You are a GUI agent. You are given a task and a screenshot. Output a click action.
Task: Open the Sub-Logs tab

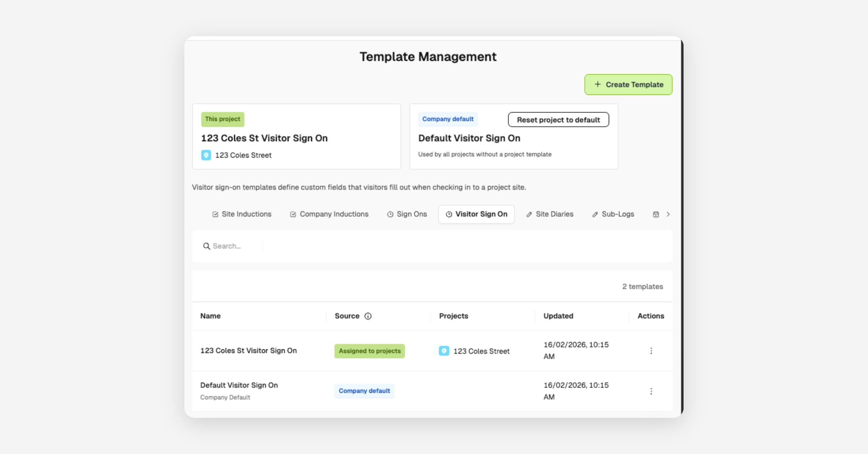click(x=613, y=214)
